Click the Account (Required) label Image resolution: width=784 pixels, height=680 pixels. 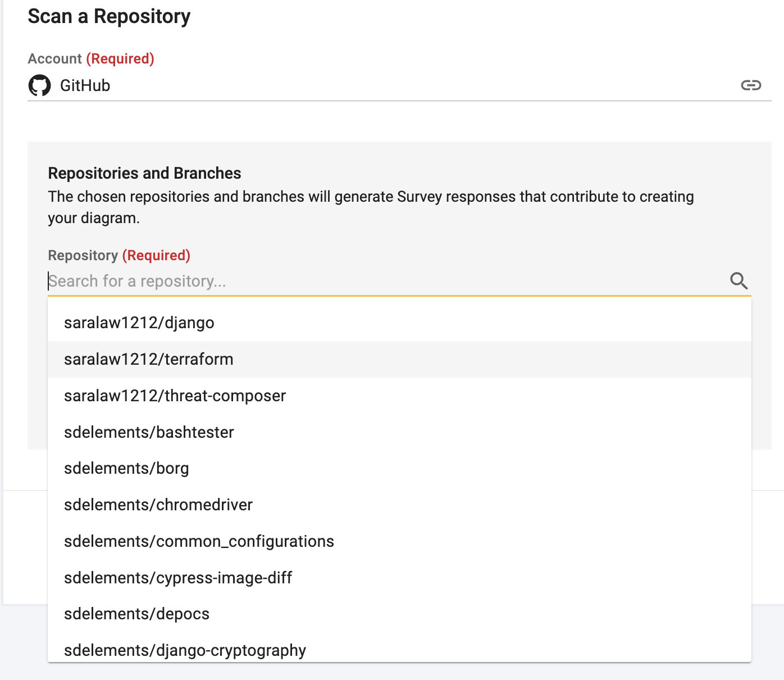(x=91, y=58)
